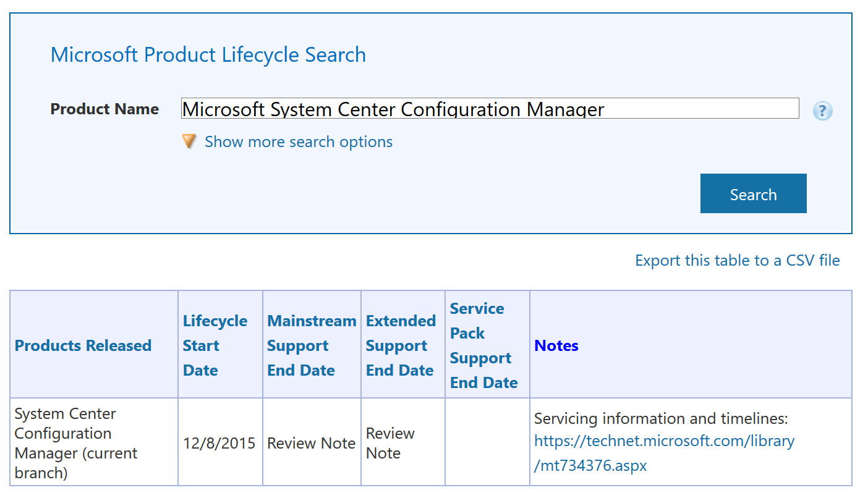This screenshot has width=868, height=498.
Task: Sort by Mainstream Support End Date header
Action: [x=312, y=345]
